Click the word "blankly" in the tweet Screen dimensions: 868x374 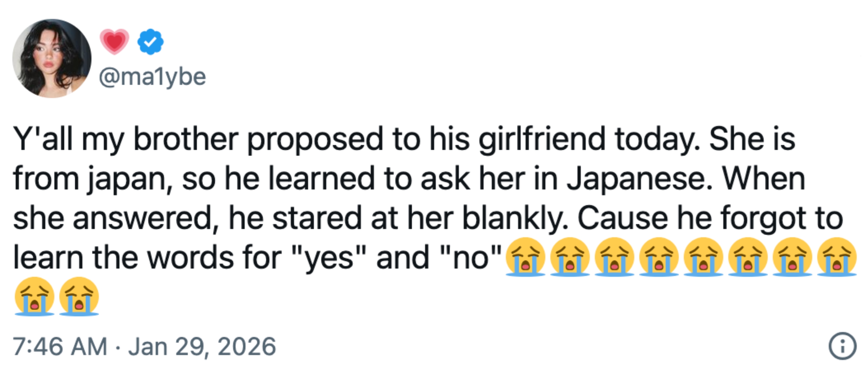(x=515, y=218)
